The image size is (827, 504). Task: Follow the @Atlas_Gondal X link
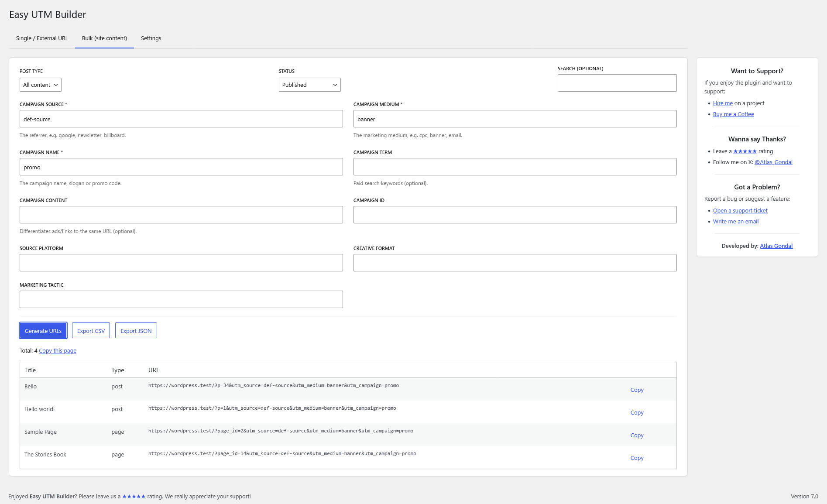(773, 162)
